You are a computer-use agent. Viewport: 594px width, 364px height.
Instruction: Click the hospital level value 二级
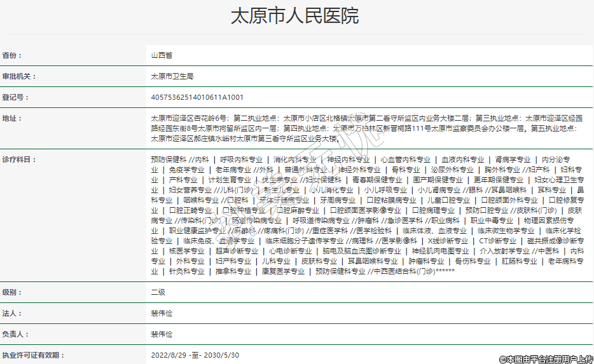point(158,292)
